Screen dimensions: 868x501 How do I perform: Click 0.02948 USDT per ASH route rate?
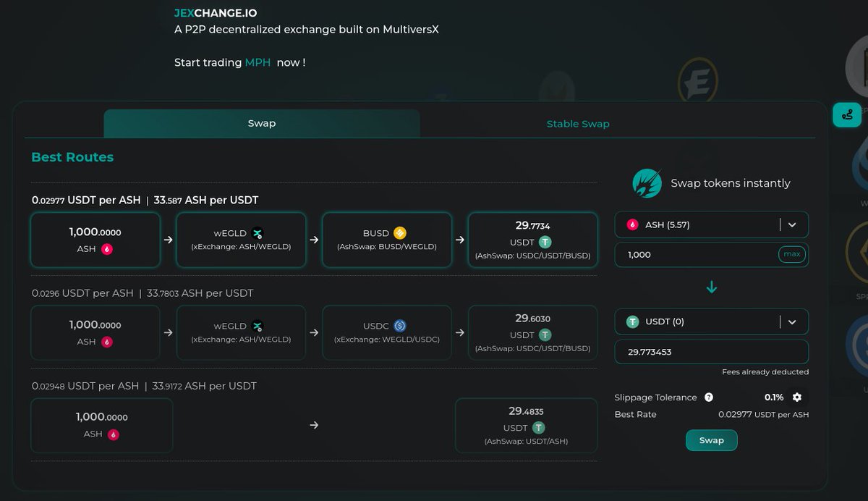[x=85, y=386]
